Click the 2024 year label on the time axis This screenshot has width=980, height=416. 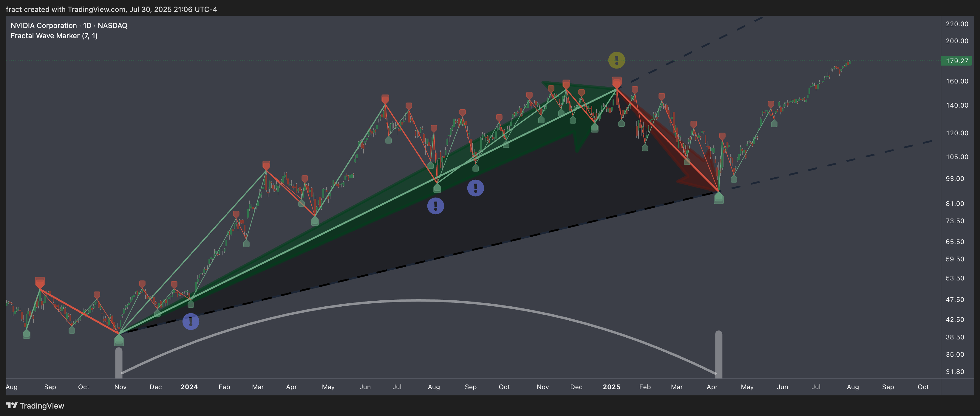(189, 387)
